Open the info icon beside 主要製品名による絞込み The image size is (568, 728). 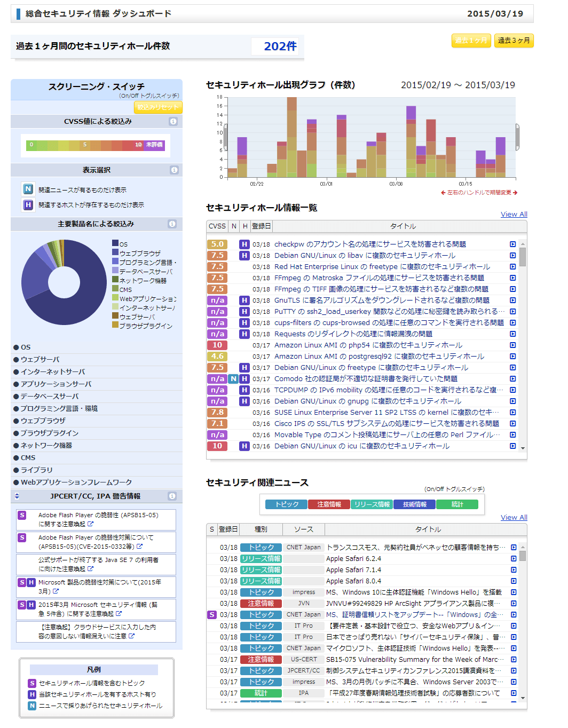point(172,224)
